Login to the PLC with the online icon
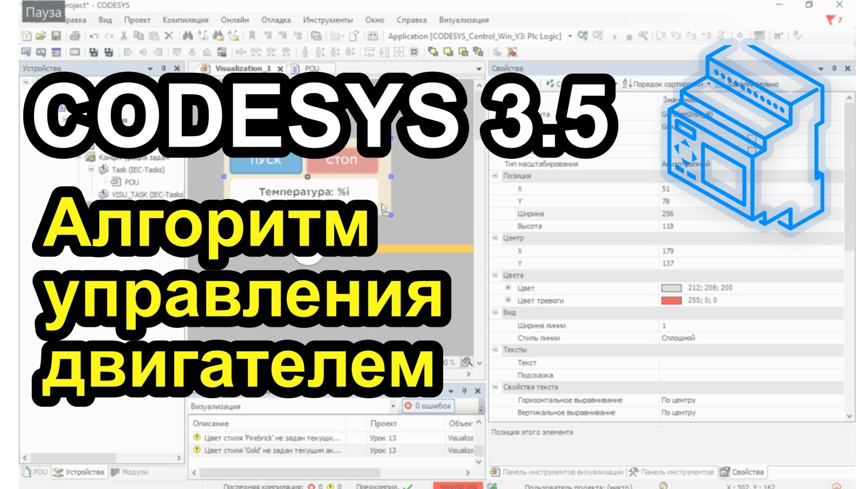Screen dimensions: 868x489 pos(582,36)
